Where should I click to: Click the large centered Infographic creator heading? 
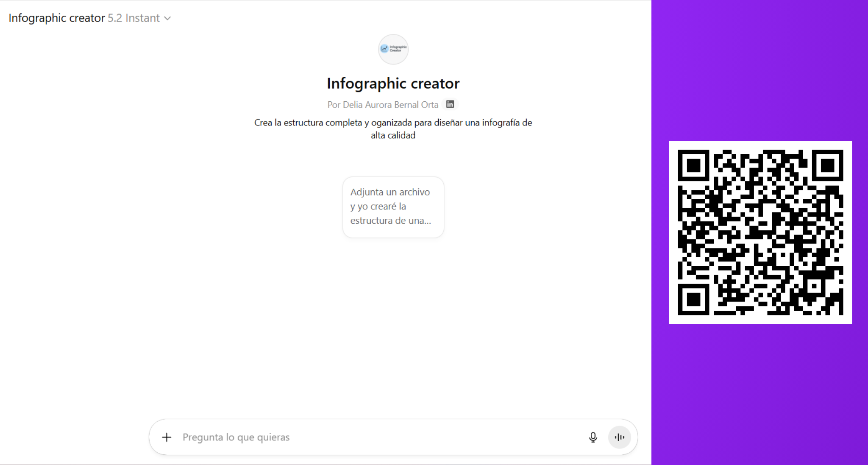[393, 84]
